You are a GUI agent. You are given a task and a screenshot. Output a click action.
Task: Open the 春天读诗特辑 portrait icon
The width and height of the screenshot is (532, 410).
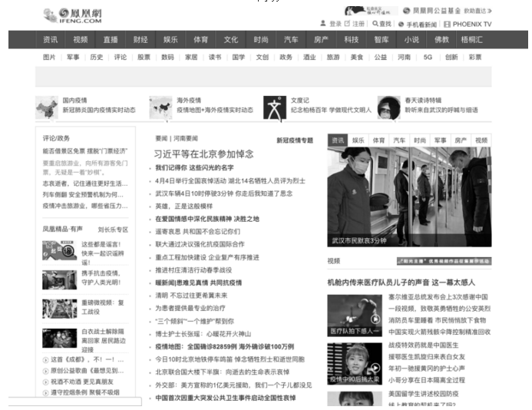388,107
